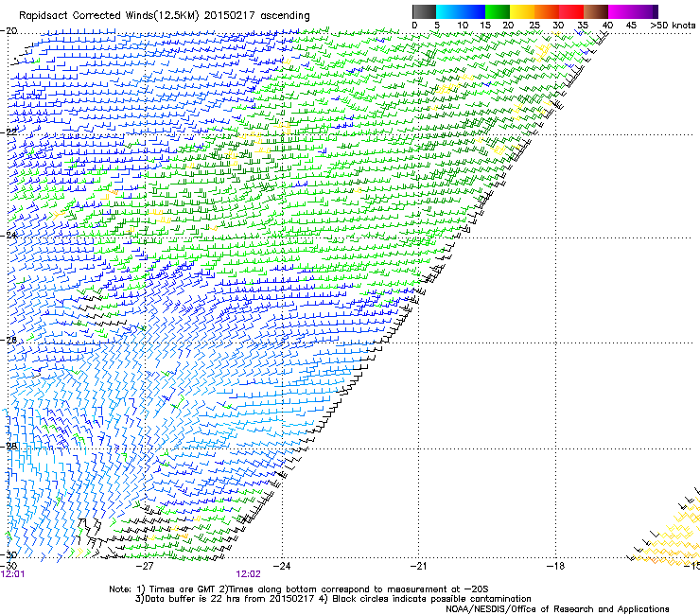Click the orange 25-30 knots legend swatch
This screenshot has height=615, width=700.
click(547, 11)
